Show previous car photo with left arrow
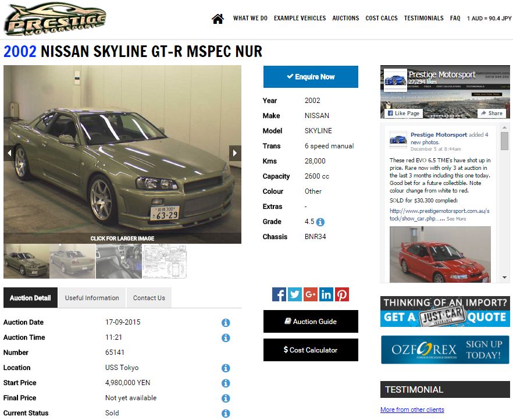Image resolution: width=513 pixels, height=420 pixels. pyautogui.click(x=9, y=153)
